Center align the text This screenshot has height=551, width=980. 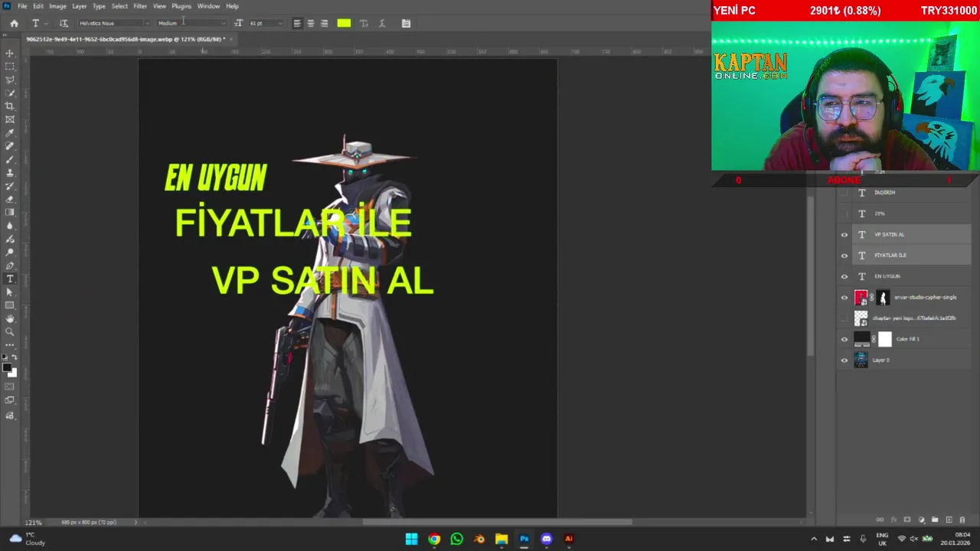click(310, 23)
